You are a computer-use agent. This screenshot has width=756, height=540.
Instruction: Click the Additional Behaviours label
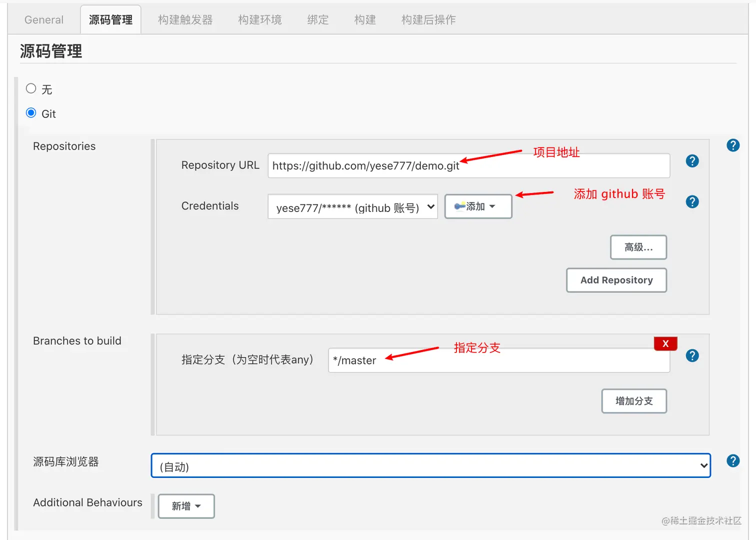point(87,502)
